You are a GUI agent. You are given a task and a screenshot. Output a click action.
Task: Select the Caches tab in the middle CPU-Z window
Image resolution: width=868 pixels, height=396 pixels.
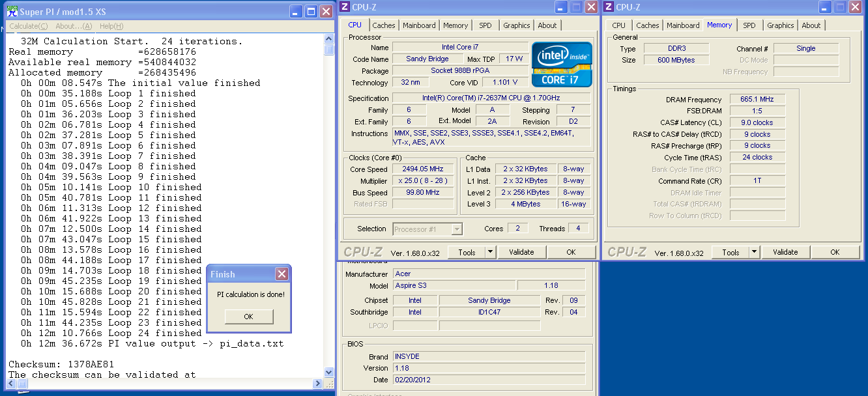(x=384, y=25)
